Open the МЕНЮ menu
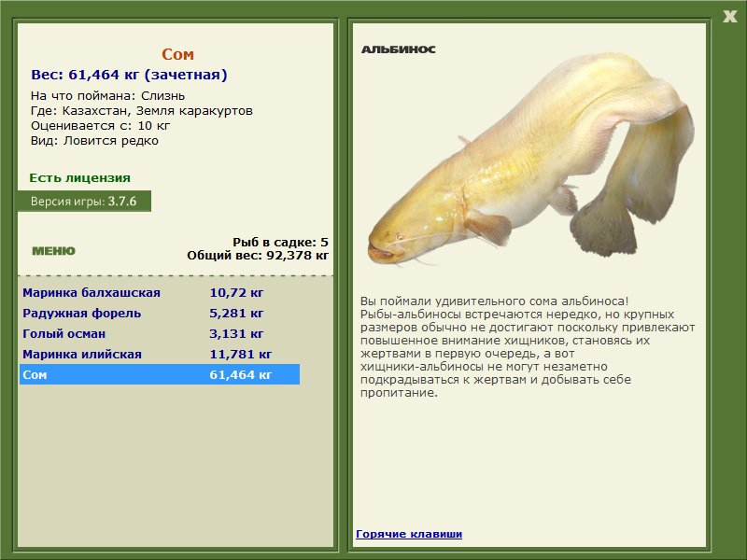 pyautogui.click(x=53, y=251)
